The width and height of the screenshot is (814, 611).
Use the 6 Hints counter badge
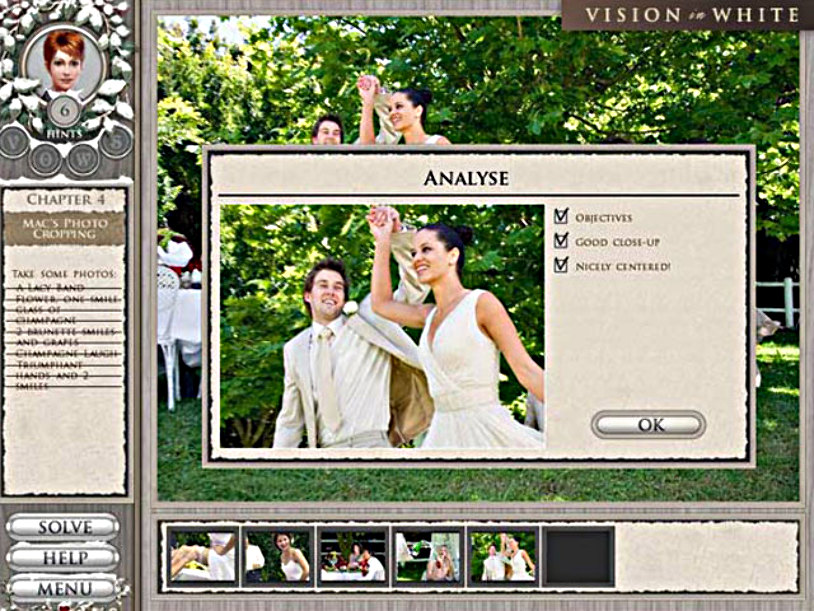pos(65,111)
